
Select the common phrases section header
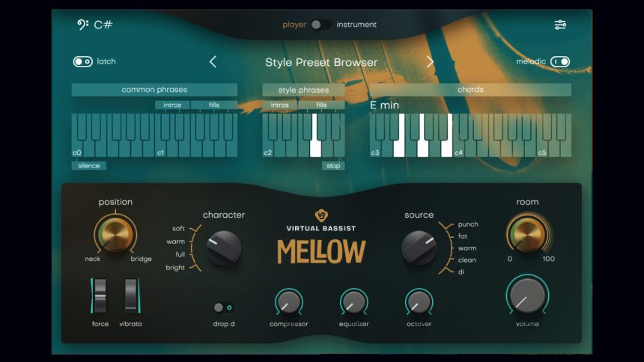[154, 90]
